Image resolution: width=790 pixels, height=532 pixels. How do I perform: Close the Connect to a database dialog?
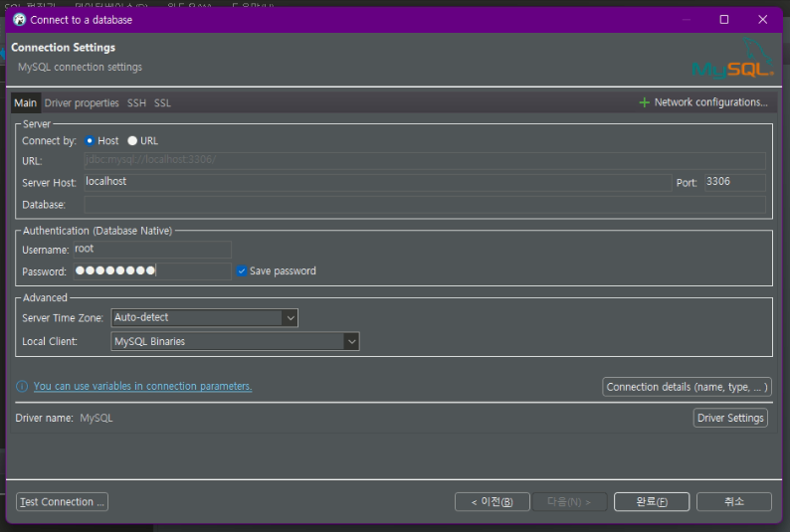pos(763,20)
